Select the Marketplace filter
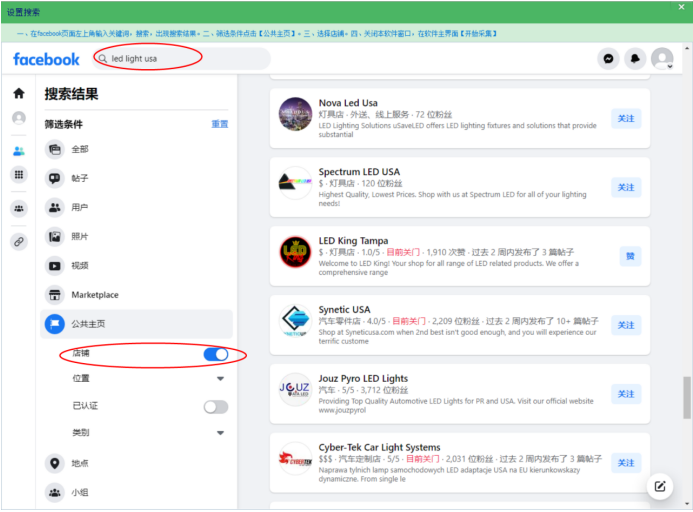Image resolution: width=693 pixels, height=512 pixels. (136, 295)
